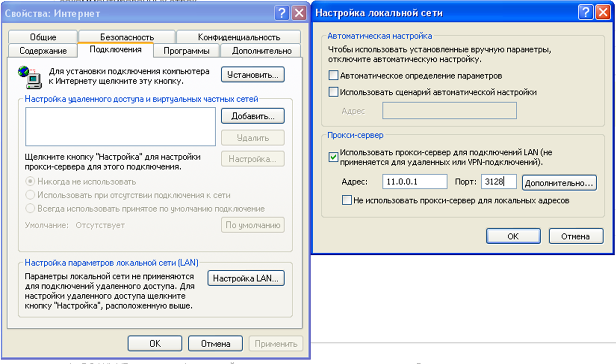Click OK in Настройка локальной сети
The width and height of the screenshot is (616, 364).
[x=513, y=236]
